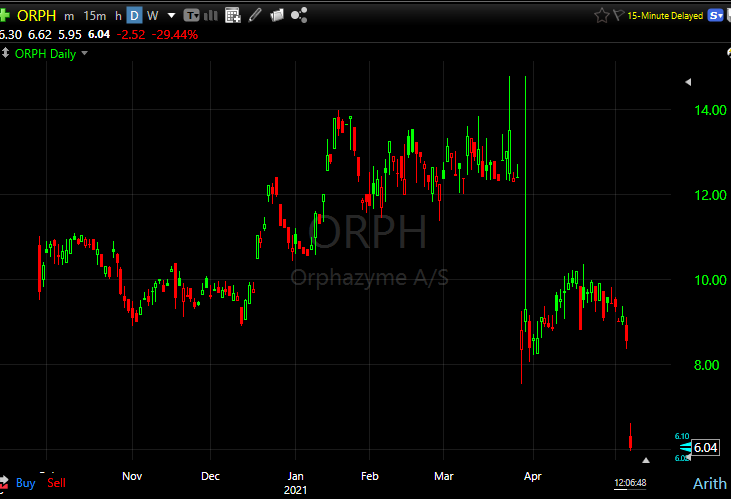Click the ORPH ticker symbol field
This screenshot has width=731, height=499.
coord(36,16)
